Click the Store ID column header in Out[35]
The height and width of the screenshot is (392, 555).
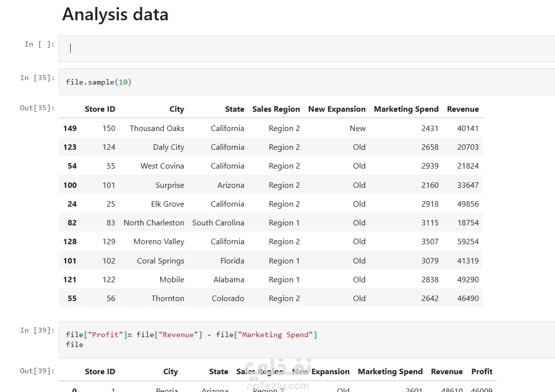(x=100, y=109)
